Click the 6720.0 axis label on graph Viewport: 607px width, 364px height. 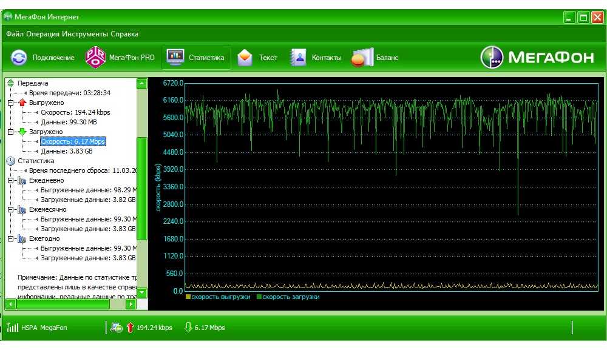point(173,83)
